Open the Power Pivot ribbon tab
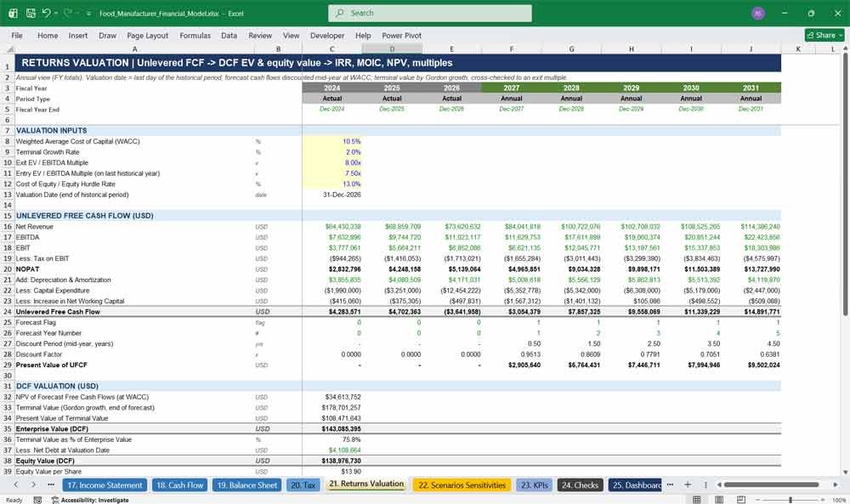The width and height of the screenshot is (850, 504). click(402, 35)
